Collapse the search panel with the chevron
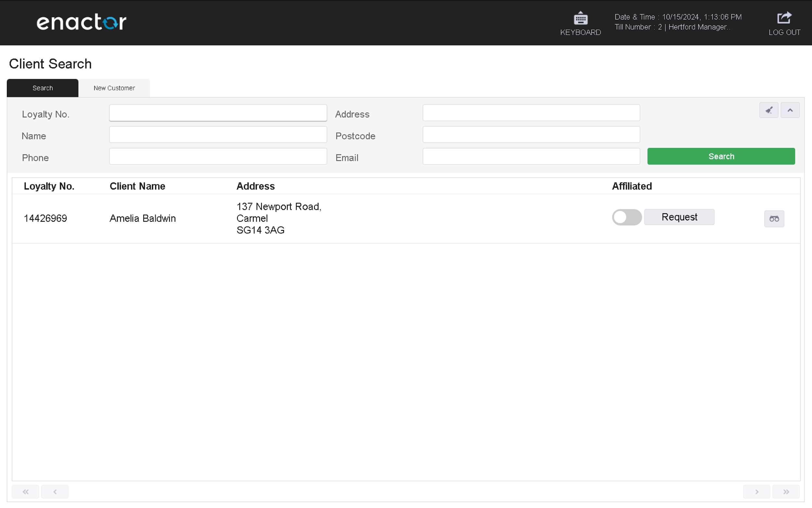Image resolution: width=812 pixels, height=508 pixels. pos(790,110)
